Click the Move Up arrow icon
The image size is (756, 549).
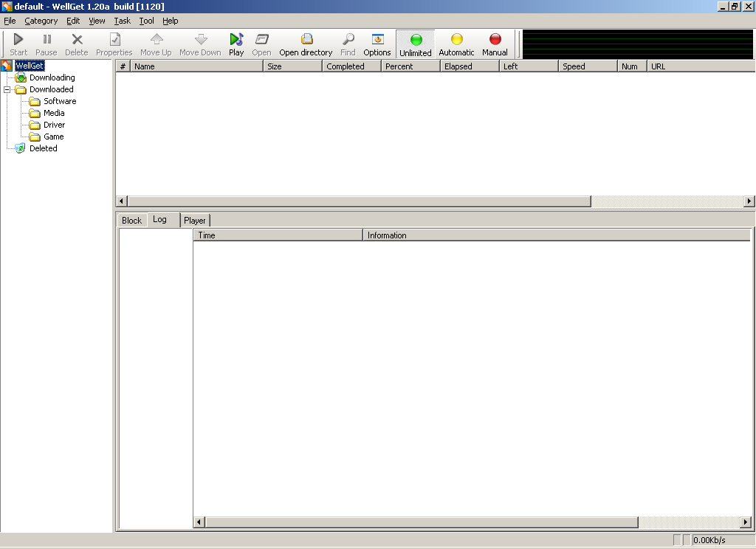click(x=157, y=39)
